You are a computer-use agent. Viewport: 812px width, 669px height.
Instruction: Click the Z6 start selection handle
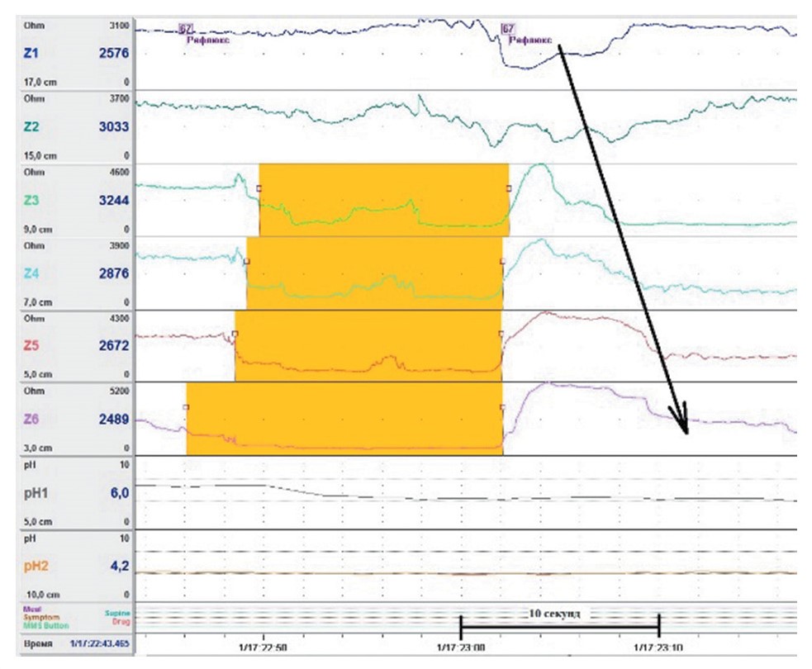187,407
